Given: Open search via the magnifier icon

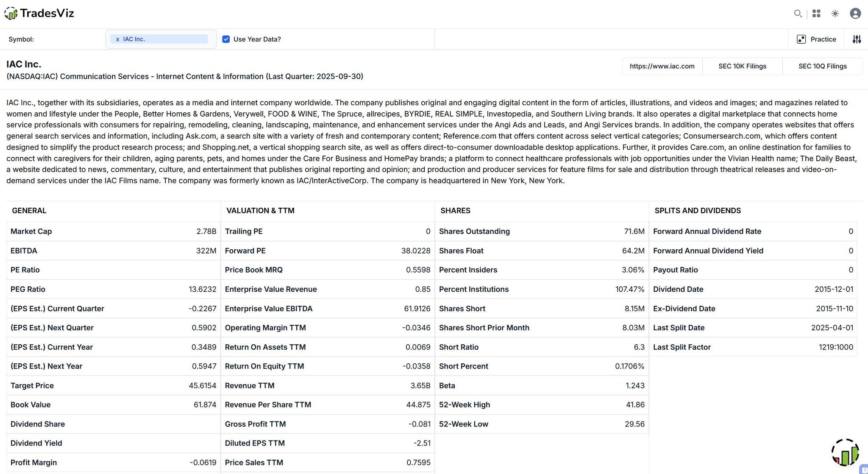Looking at the screenshot, I should pos(798,14).
